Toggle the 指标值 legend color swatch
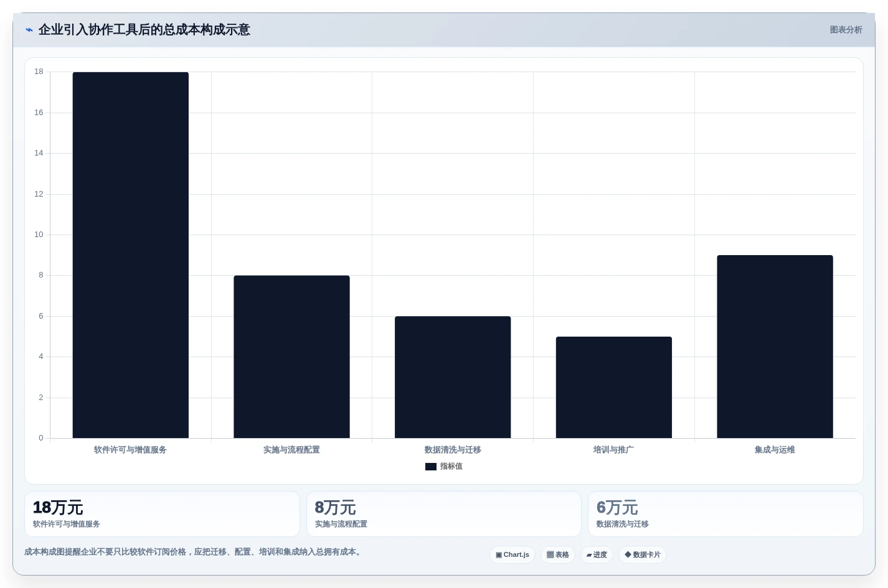The image size is (888, 588). 431,467
